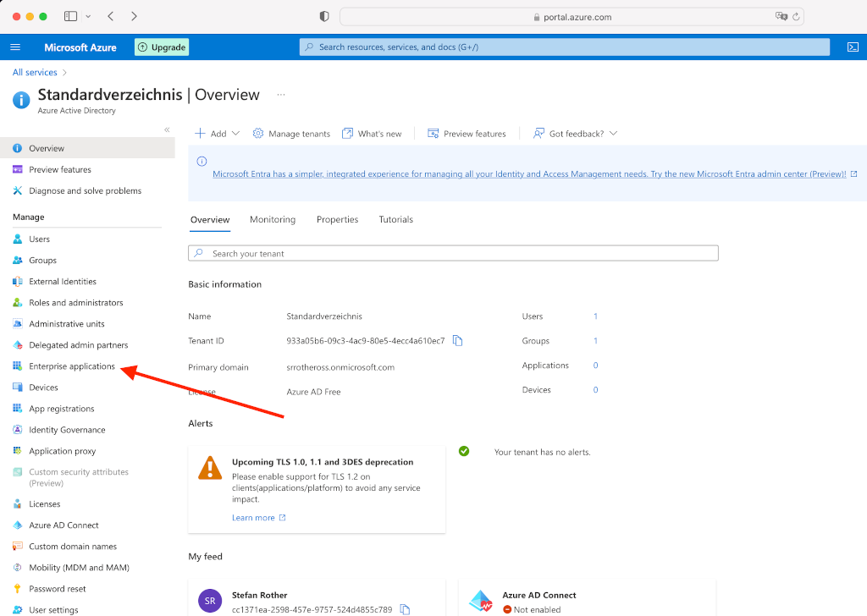867x616 pixels.
Task: Open Cloud Shell icon in top bar
Action: (x=853, y=47)
